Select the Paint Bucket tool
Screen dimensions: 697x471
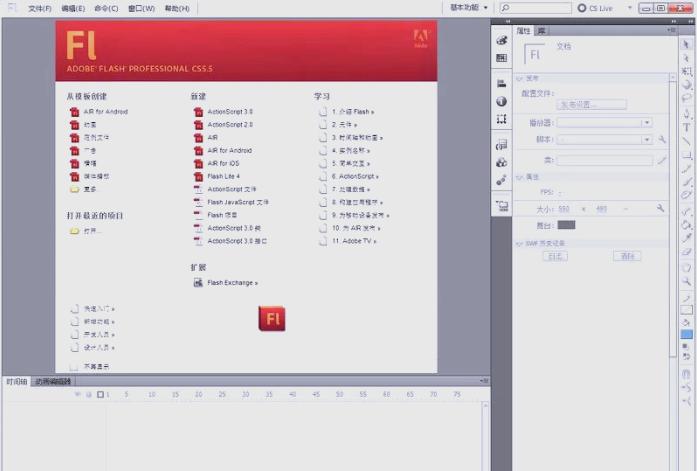(687, 225)
